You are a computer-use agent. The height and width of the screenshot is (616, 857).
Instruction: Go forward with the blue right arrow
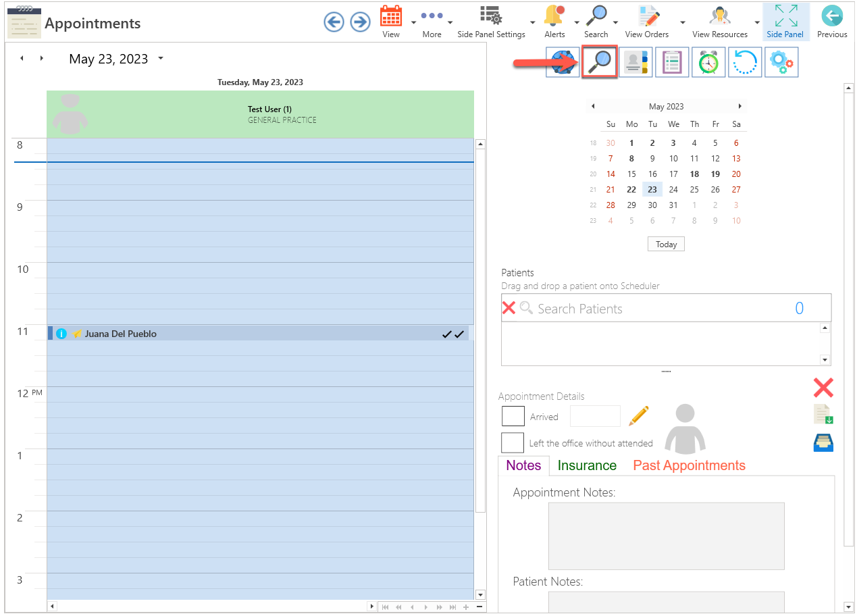click(x=361, y=22)
